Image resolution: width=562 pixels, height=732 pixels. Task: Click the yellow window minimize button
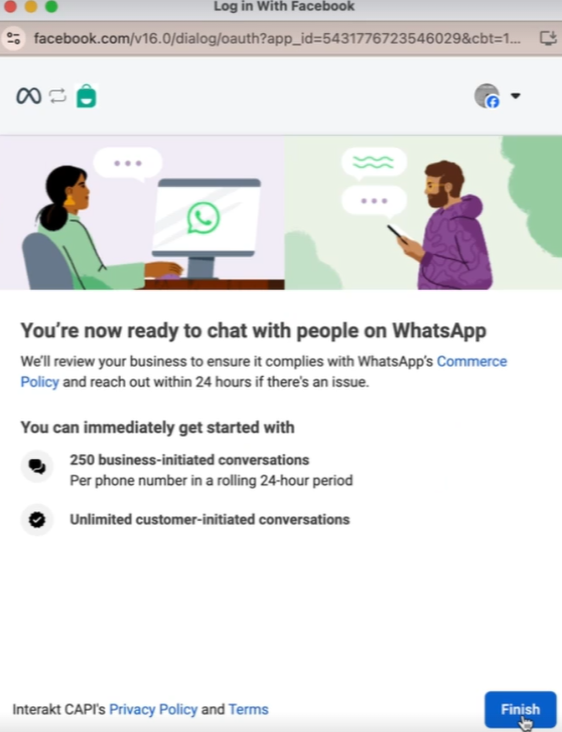31,6
